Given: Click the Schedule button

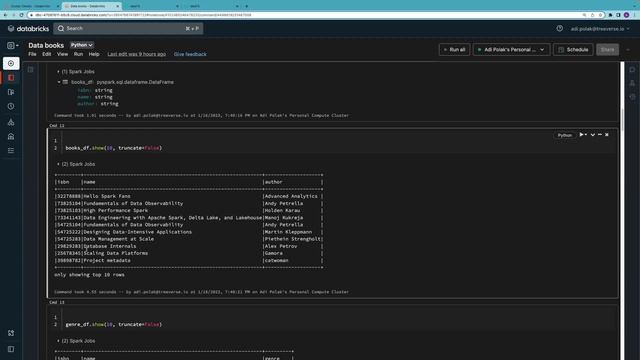Looking at the screenshot, I should [x=573, y=50].
